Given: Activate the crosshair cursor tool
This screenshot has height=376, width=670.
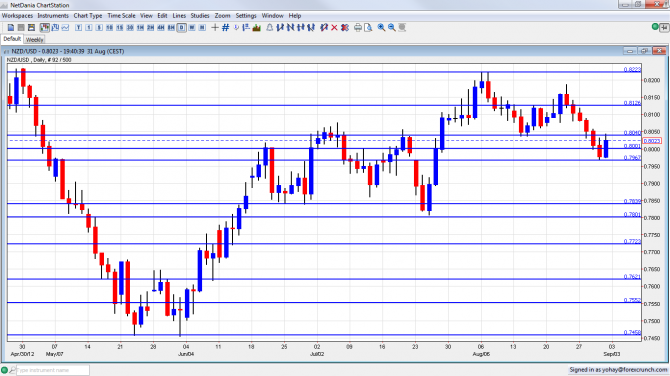Looking at the screenshot, I should [215, 27].
